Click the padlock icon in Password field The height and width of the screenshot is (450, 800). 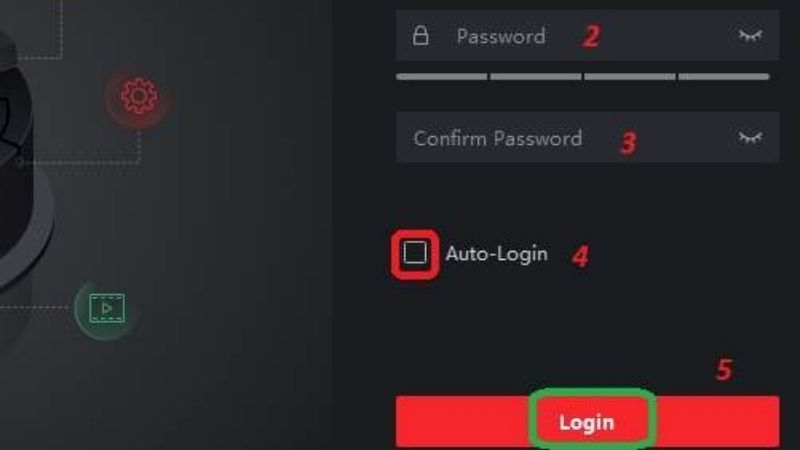[x=420, y=36]
